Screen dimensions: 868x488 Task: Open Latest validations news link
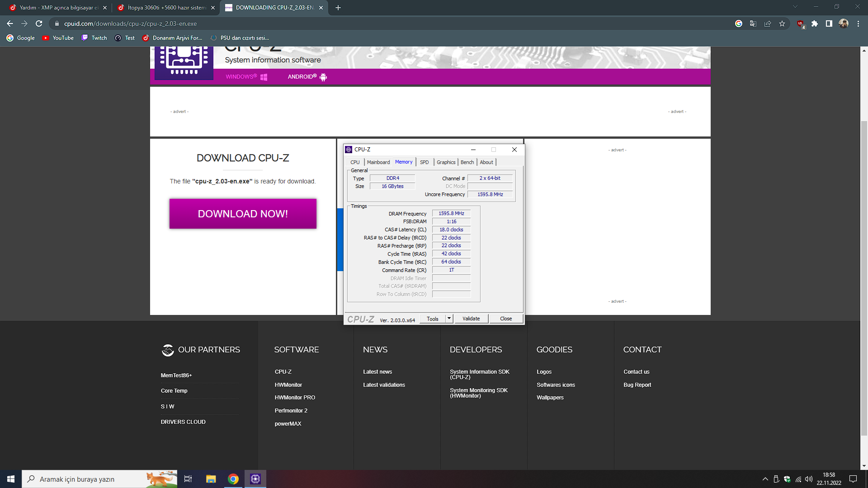click(384, 385)
